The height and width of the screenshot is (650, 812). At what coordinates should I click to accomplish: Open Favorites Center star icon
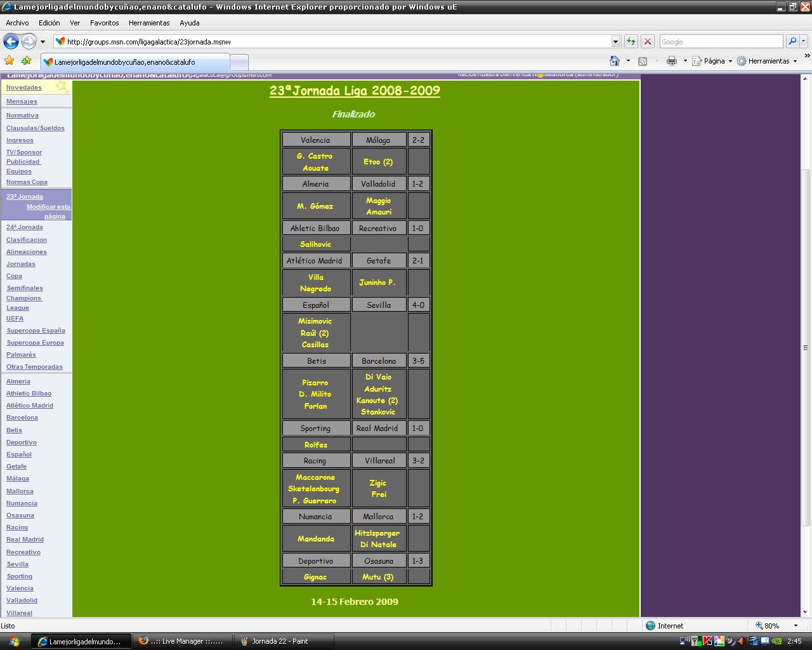click(10, 61)
